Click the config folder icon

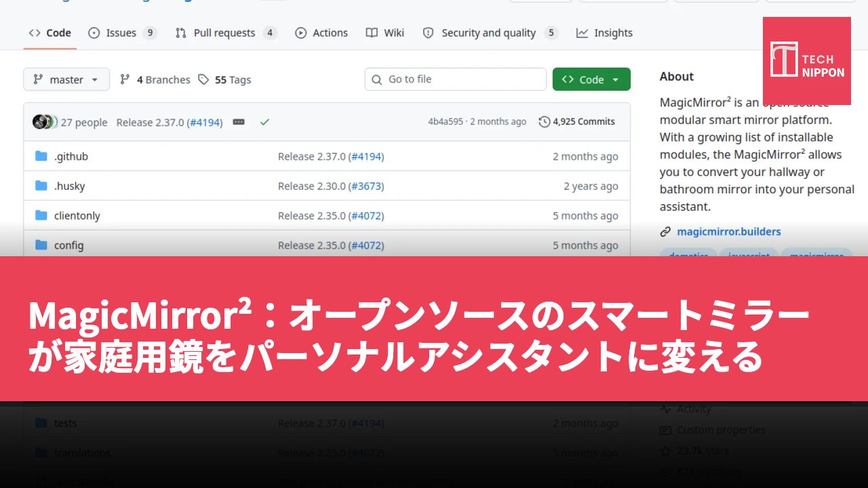[x=41, y=245]
